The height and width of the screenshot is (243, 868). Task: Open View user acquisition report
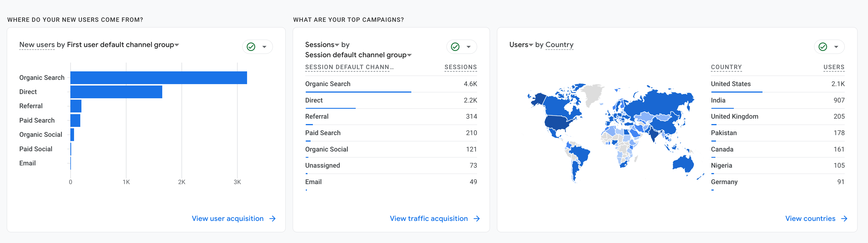[227, 219]
